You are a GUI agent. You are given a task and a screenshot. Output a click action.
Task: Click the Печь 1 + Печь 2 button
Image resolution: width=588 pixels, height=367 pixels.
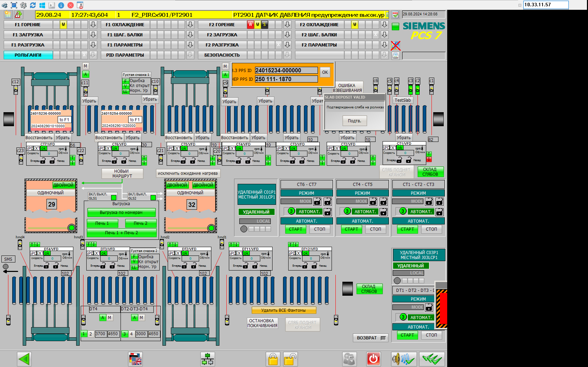121,233
